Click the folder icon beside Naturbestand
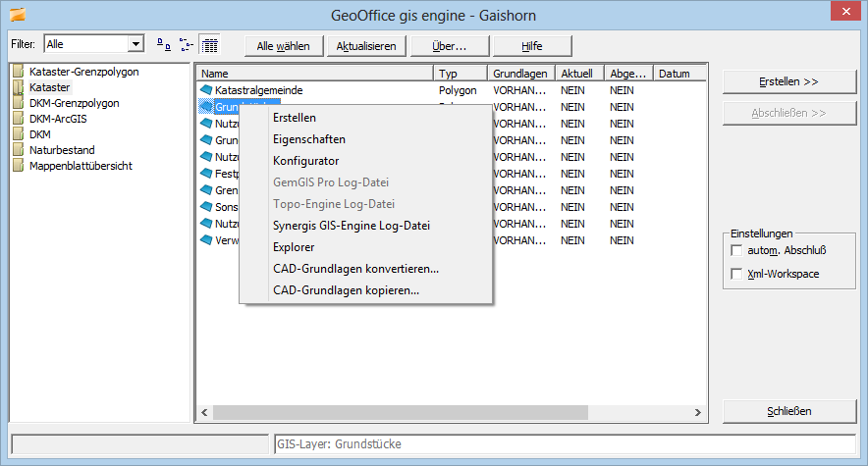The height and width of the screenshot is (466, 868). click(19, 150)
